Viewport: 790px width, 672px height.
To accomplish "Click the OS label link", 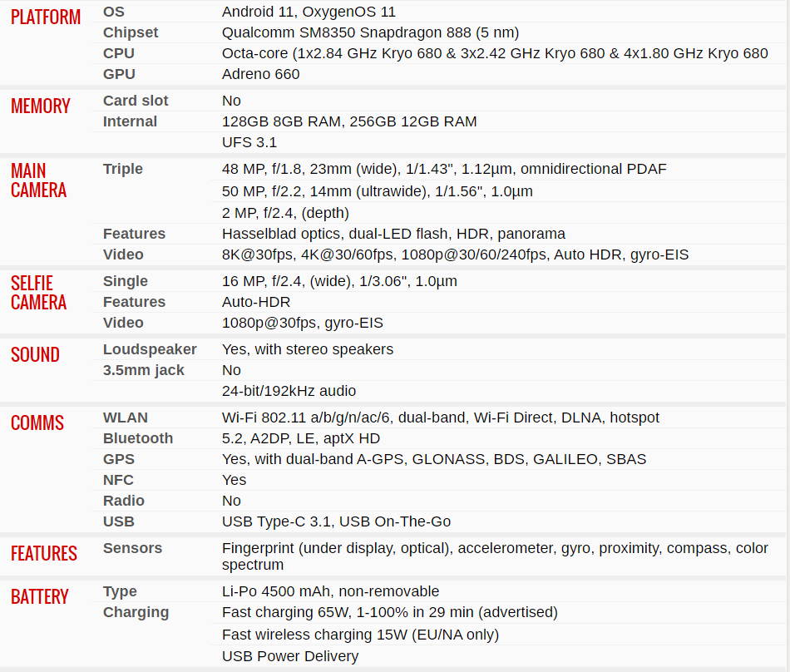I will point(114,12).
